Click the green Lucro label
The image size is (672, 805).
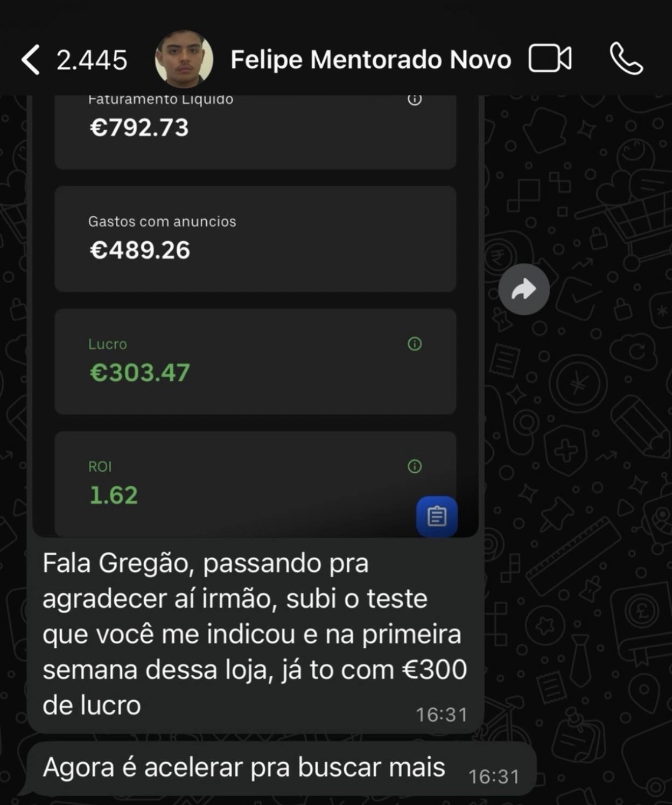point(108,344)
